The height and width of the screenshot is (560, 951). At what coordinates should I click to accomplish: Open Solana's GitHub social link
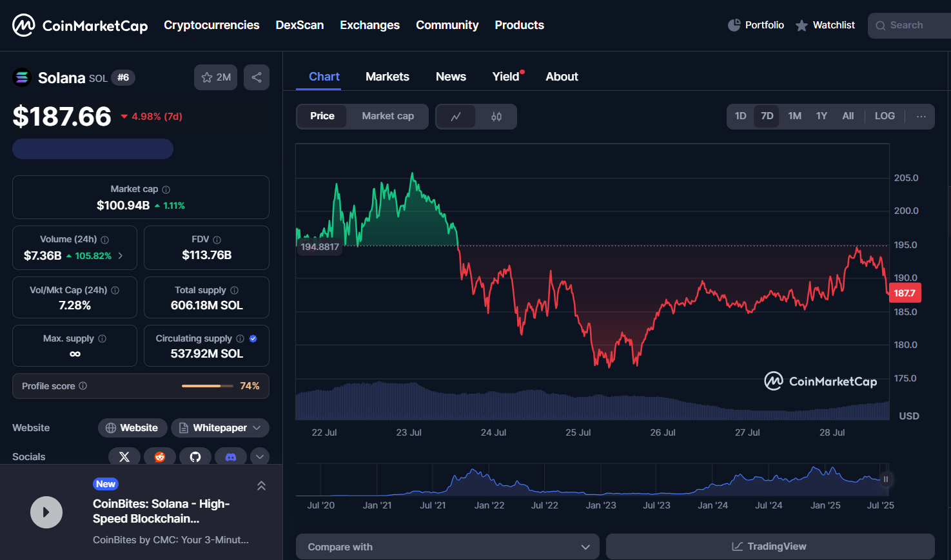click(x=195, y=457)
